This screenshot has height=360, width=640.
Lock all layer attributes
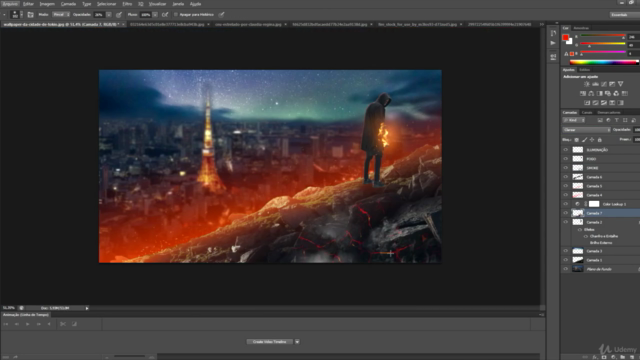(600, 140)
